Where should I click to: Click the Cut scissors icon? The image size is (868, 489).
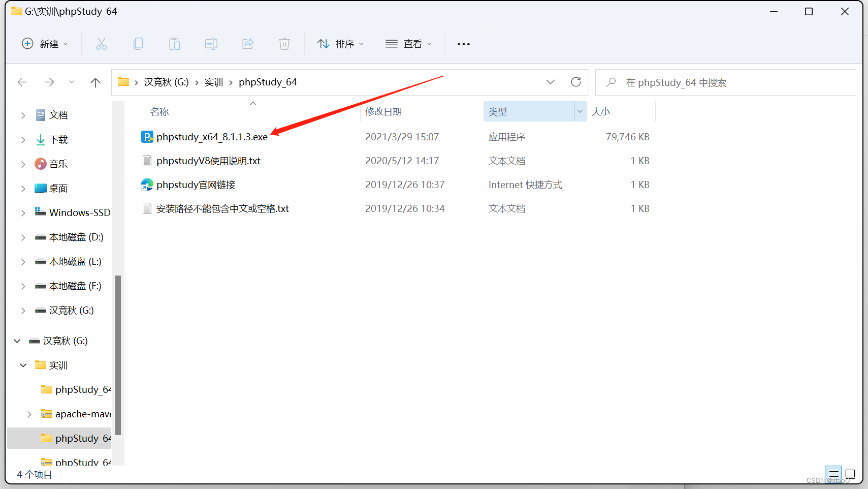[x=102, y=44]
